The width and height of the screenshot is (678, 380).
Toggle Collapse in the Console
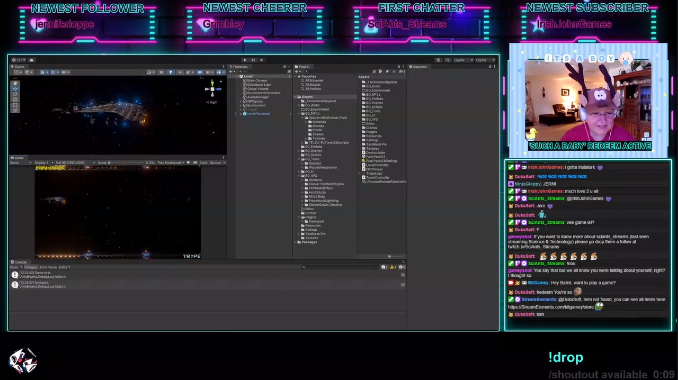click(x=31, y=267)
